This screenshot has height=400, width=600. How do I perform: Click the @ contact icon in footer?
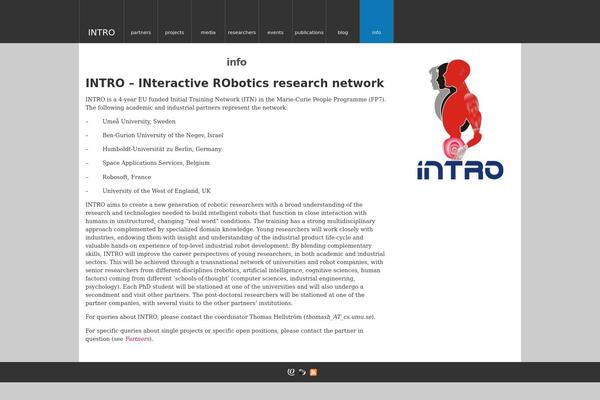(x=291, y=372)
